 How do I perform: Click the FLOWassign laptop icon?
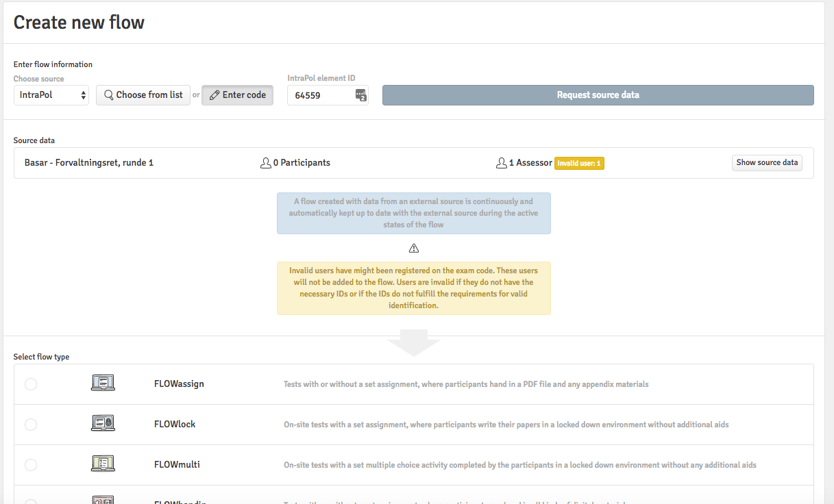[x=103, y=383]
